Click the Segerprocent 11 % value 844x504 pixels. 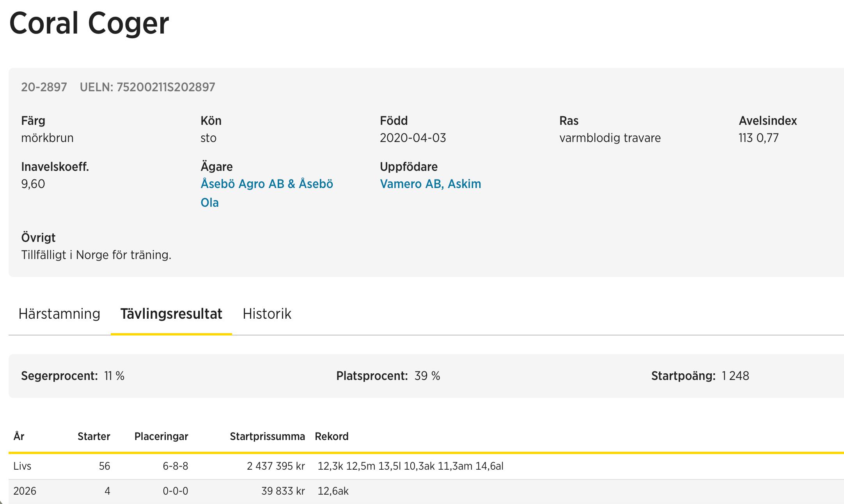point(114,376)
